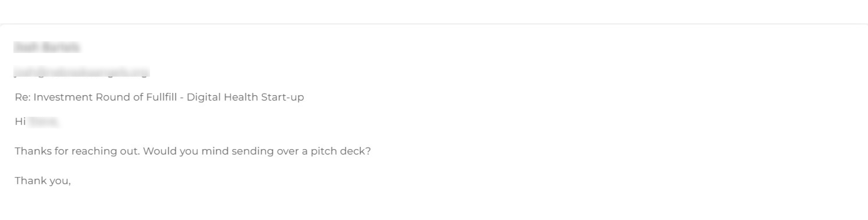Click the "Re:" prefix in subject line
This screenshot has height=220, width=868.
click(22, 97)
